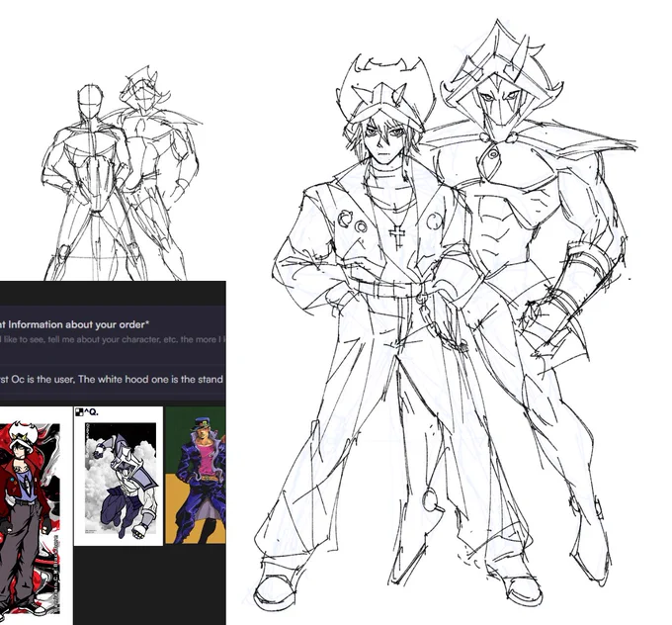Select the '^Q.' label above the stand image
This screenshot has width=672, height=625.
point(87,412)
